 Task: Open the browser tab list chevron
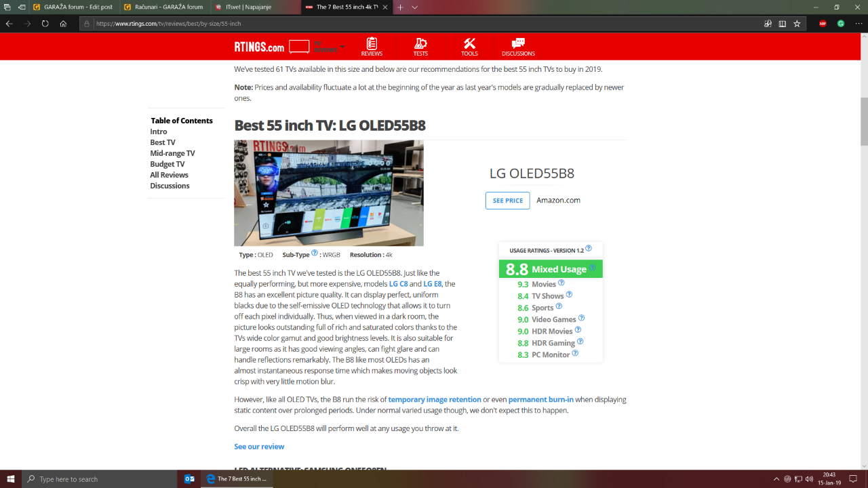pos(415,7)
